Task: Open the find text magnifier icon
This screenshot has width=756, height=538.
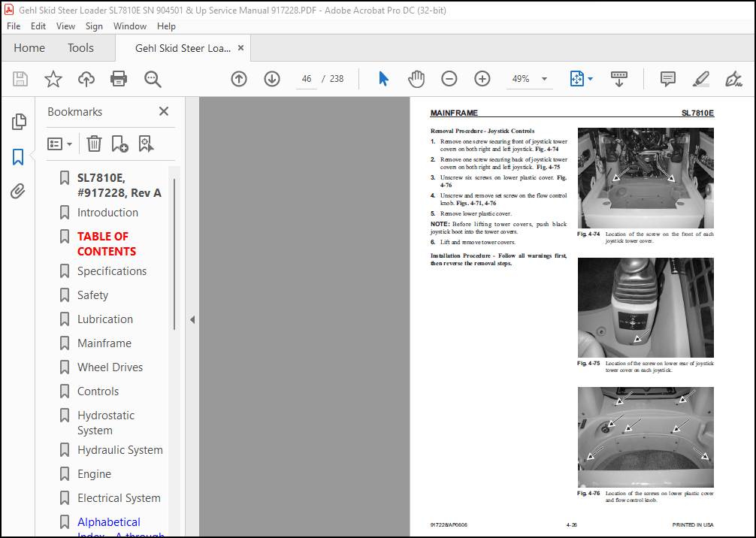Action: (153, 79)
